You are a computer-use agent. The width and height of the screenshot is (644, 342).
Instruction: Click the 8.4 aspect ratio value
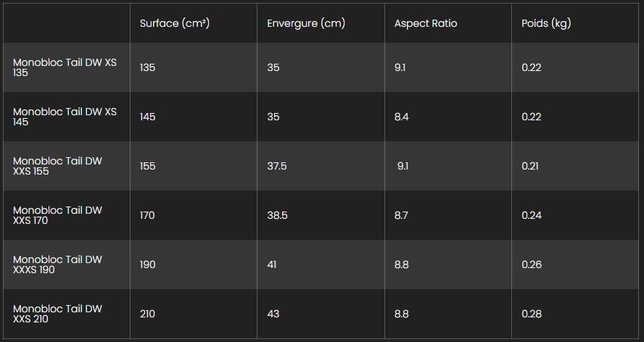point(401,117)
